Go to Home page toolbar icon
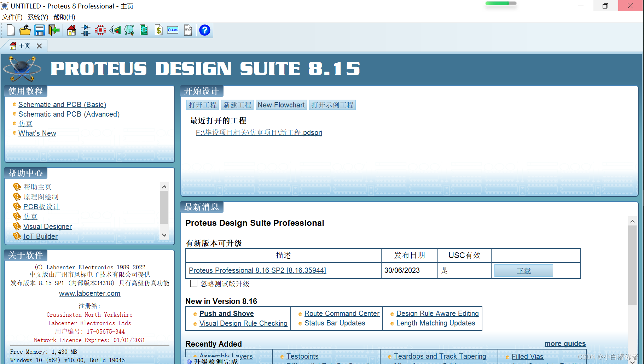The width and height of the screenshot is (644, 364). (x=71, y=30)
